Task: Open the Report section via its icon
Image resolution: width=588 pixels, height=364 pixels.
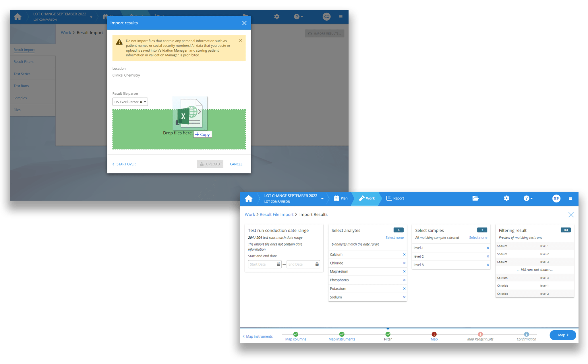Action: [x=388, y=198]
